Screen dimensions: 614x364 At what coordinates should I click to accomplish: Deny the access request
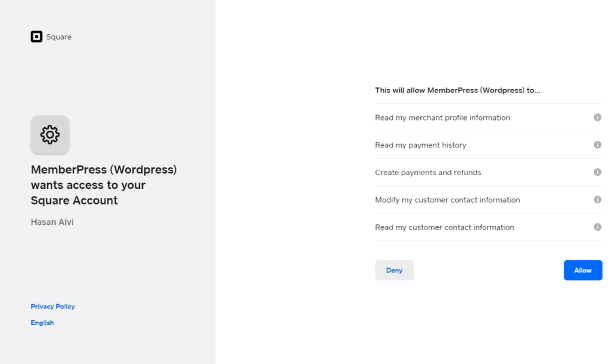tap(394, 270)
